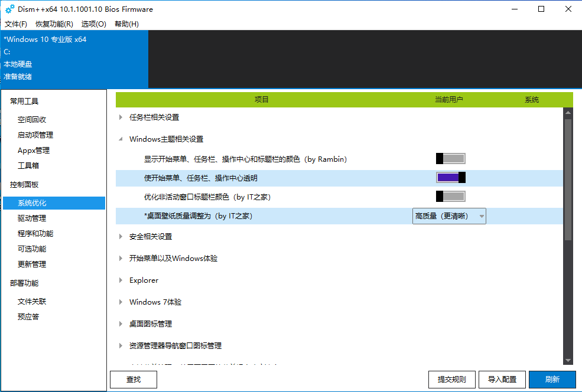
Task: Click the Dism++ gear icon in title bar
Action: pyautogui.click(x=10, y=9)
